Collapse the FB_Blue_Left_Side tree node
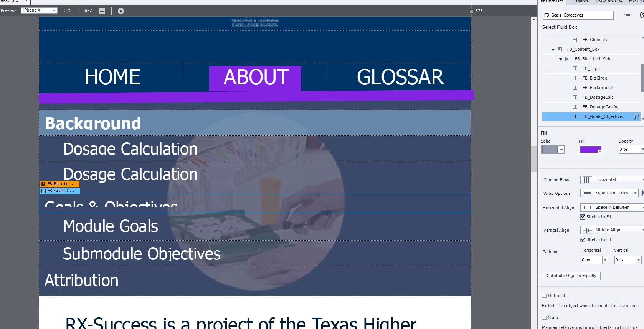 click(561, 59)
